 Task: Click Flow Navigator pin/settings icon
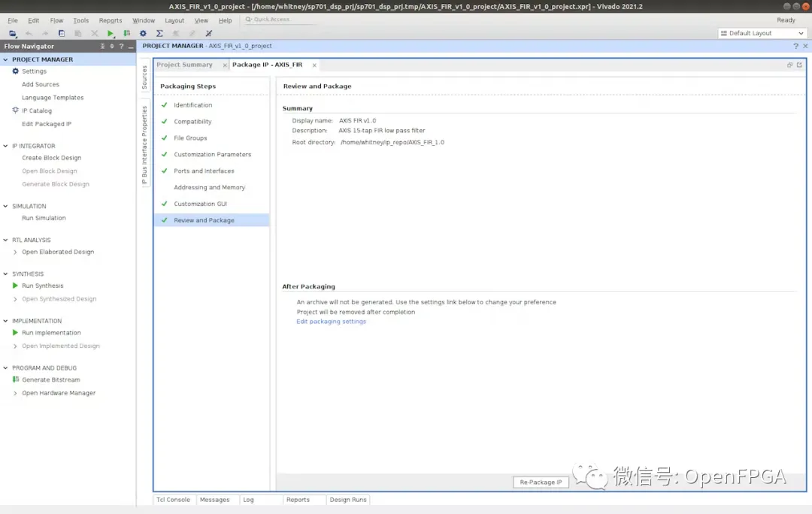click(x=112, y=46)
